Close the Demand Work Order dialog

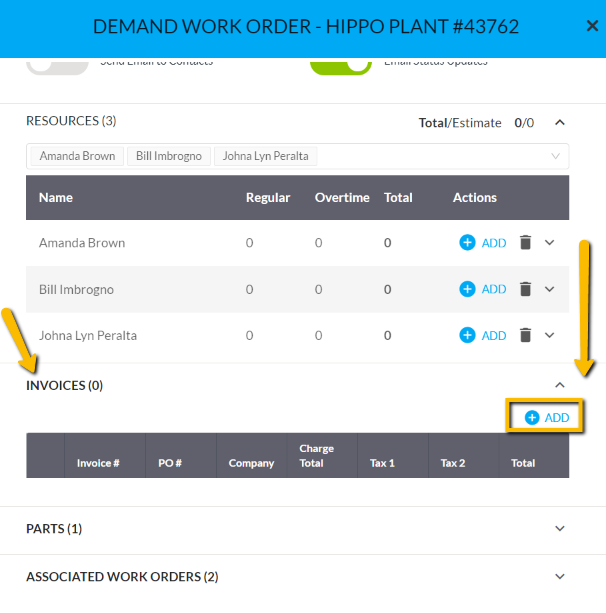pos(592,26)
